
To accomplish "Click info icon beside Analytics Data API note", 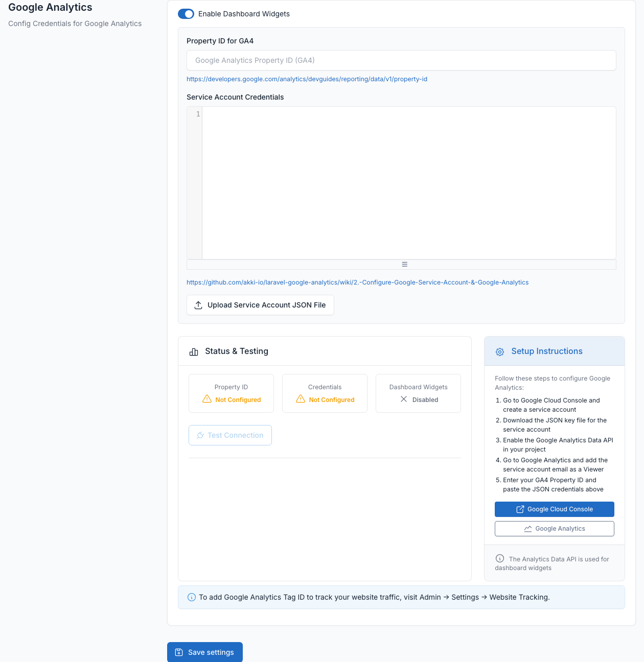I will [500, 559].
